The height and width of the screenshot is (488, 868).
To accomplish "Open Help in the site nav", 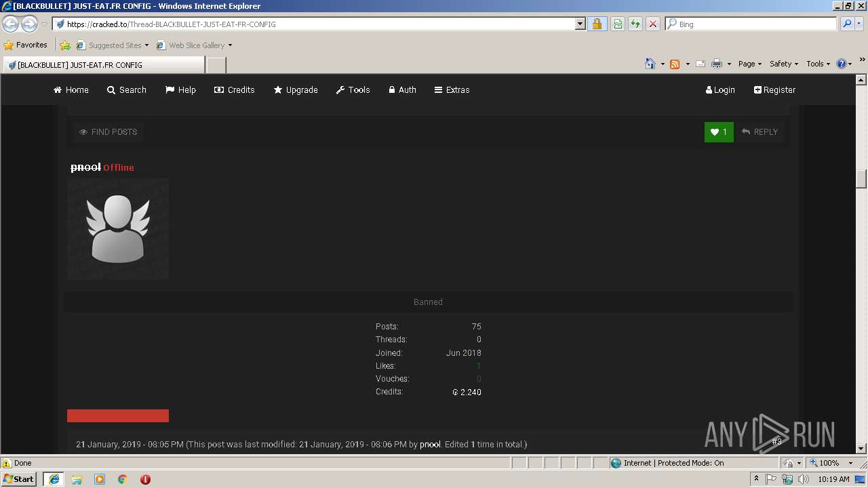I will click(x=180, y=89).
